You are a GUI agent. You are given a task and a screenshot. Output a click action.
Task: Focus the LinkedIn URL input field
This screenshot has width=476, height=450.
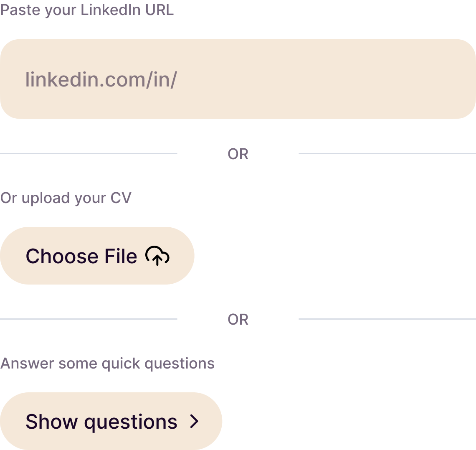(x=238, y=79)
